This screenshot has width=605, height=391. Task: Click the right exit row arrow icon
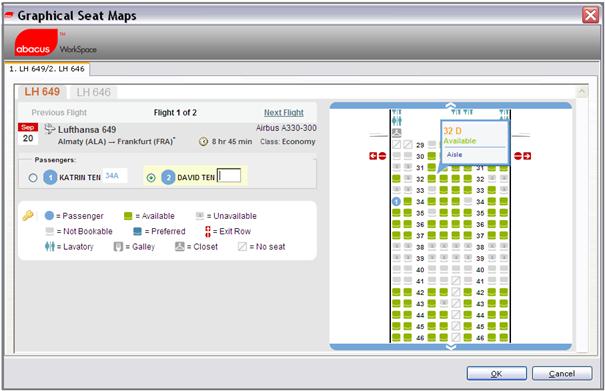pos(527,156)
